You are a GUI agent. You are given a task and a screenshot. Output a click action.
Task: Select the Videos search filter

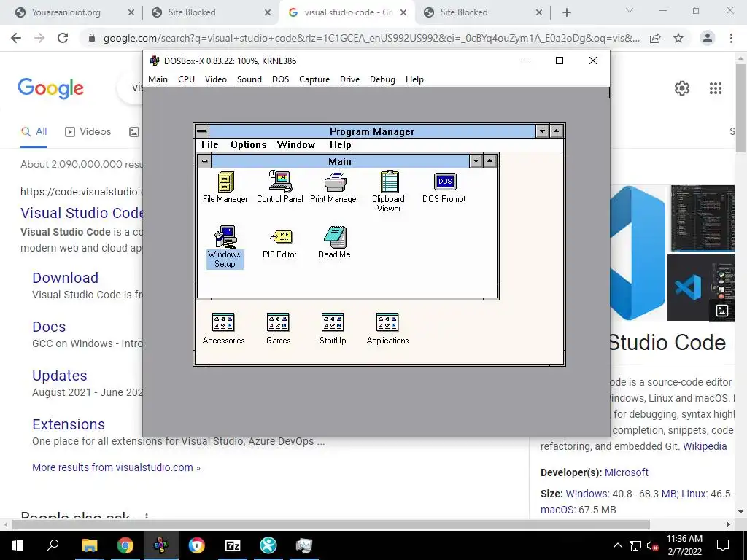[x=88, y=131]
